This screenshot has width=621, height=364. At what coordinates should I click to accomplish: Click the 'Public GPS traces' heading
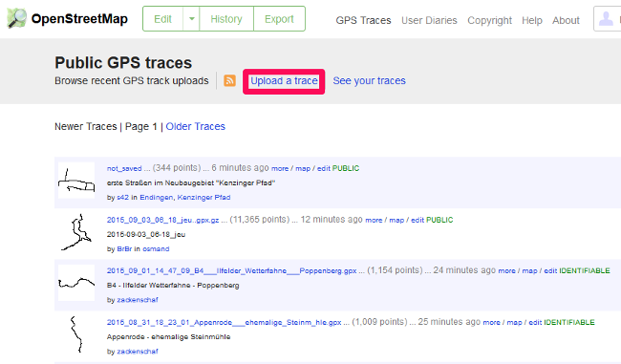pos(123,63)
